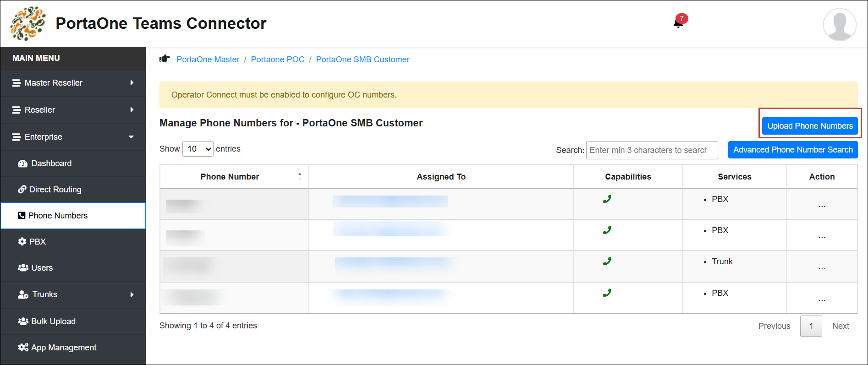868x365 pixels.
Task: Click the Direct Routing link icon
Action: click(22, 189)
